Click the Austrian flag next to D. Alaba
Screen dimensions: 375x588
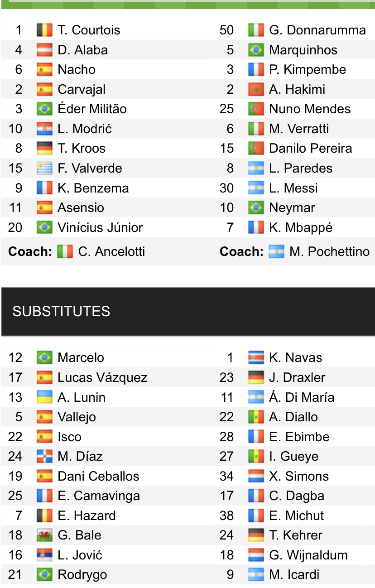tap(44, 50)
